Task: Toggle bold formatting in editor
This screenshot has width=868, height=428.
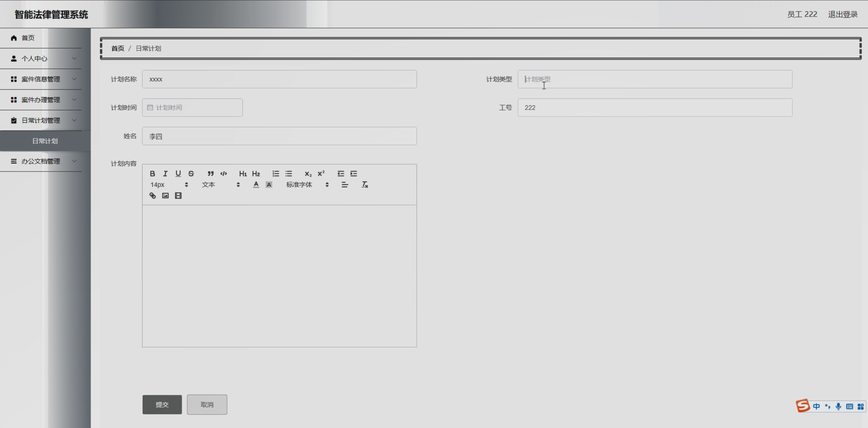Action: [153, 173]
